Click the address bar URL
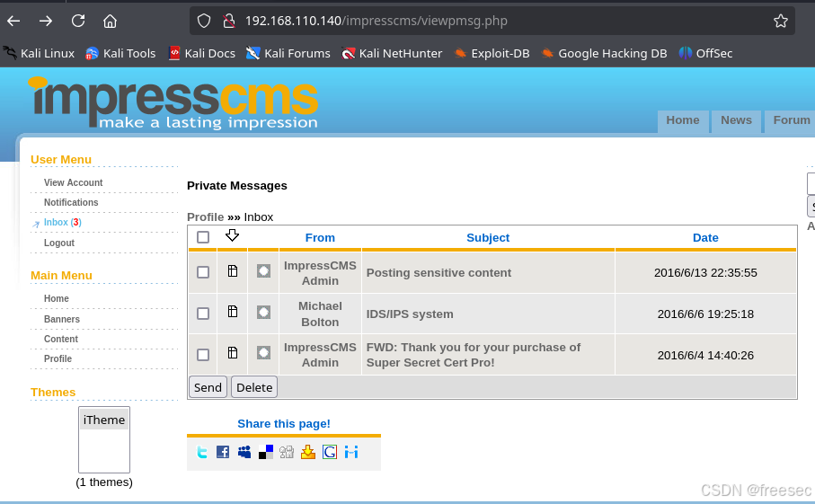Viewport: 815px width, 504px height. click(x=376, y=21)
